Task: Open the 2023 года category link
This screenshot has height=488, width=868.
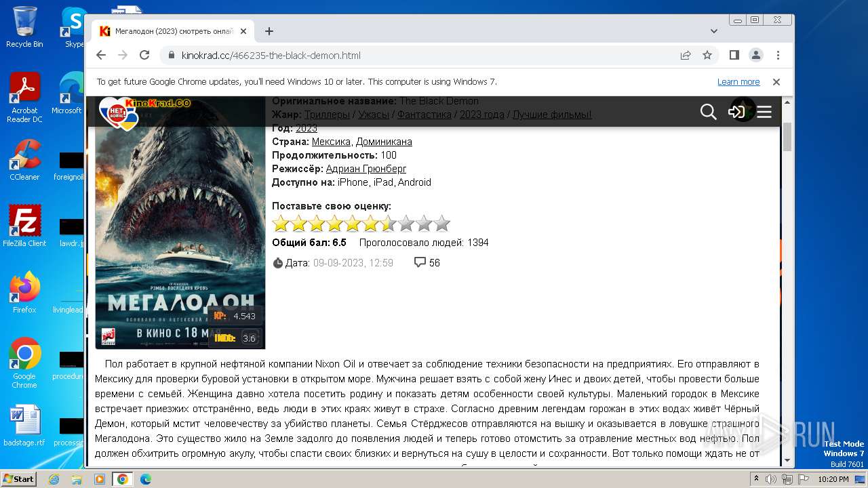Action: coord(481,115)
